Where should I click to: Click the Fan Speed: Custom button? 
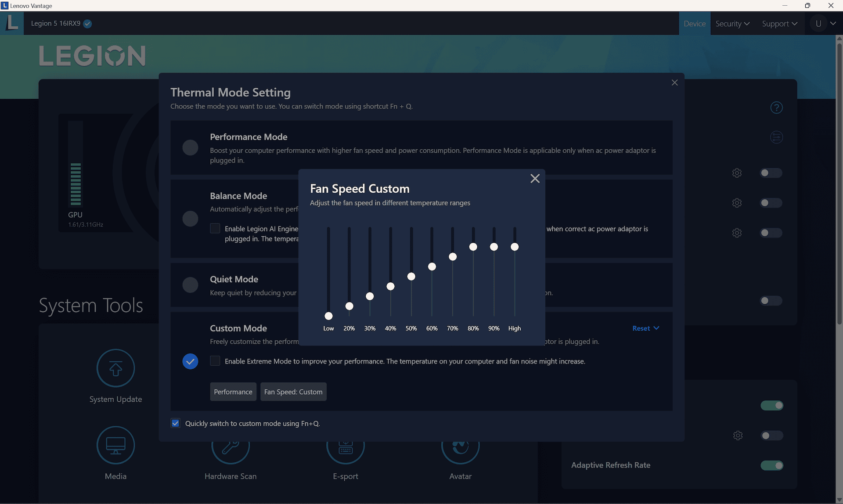293,392
